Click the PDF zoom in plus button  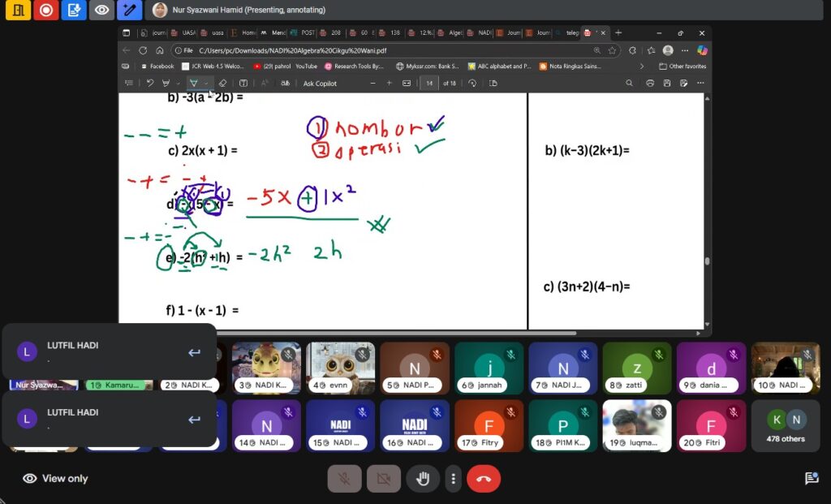[x=389, y=83]
